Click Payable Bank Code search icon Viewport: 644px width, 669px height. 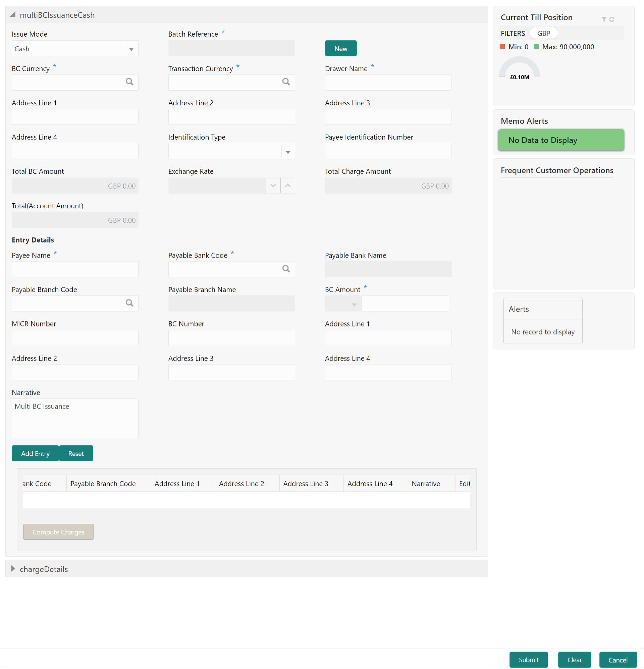(x=286, y=269)
